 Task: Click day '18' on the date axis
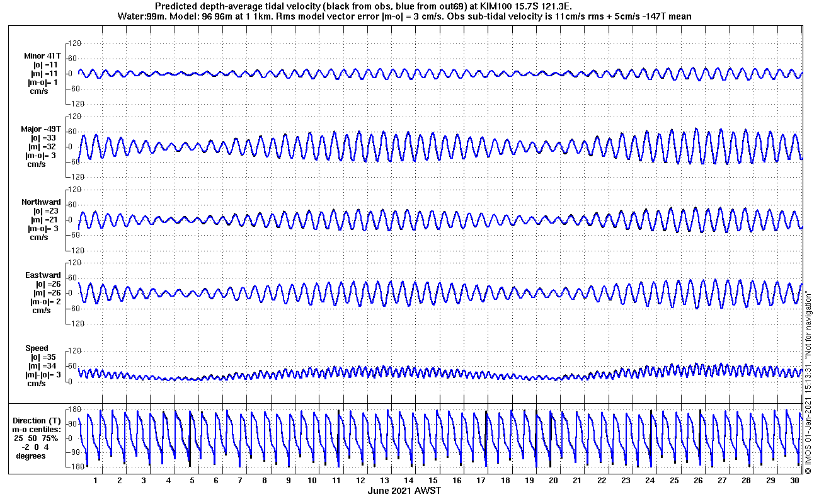click(x=505, y=480)
